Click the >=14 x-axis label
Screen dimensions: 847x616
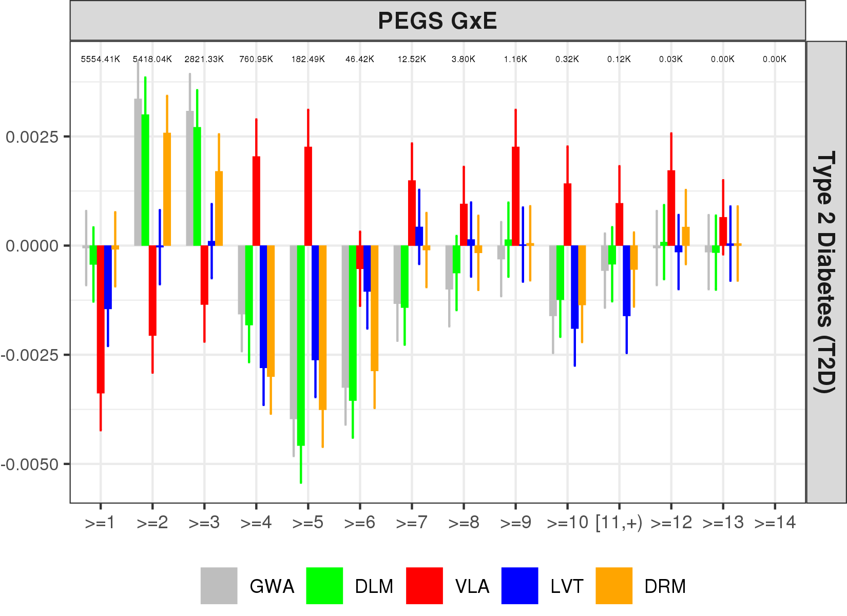(x=775, y=523)
